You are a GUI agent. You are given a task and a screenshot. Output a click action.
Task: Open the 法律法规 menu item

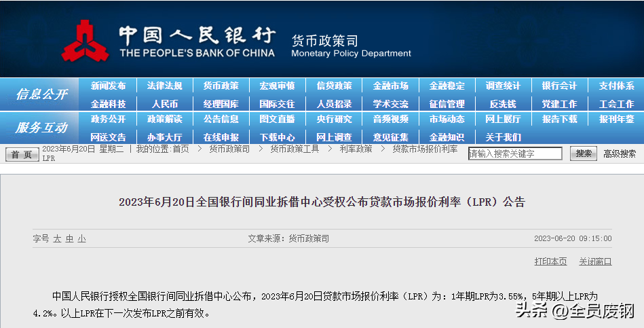pyautogui.click(x=164, y=86)
